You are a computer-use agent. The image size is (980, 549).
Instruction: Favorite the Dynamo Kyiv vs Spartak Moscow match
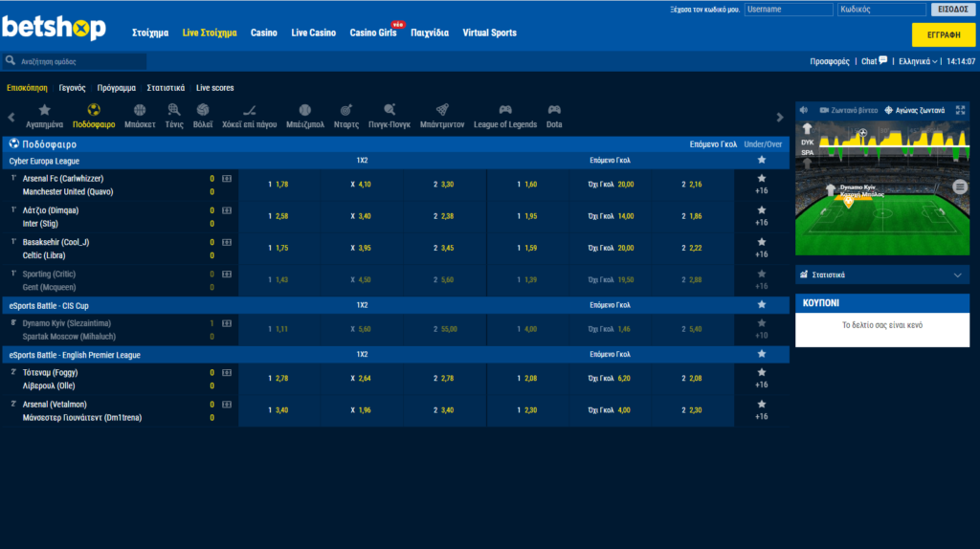coord(761,323)
